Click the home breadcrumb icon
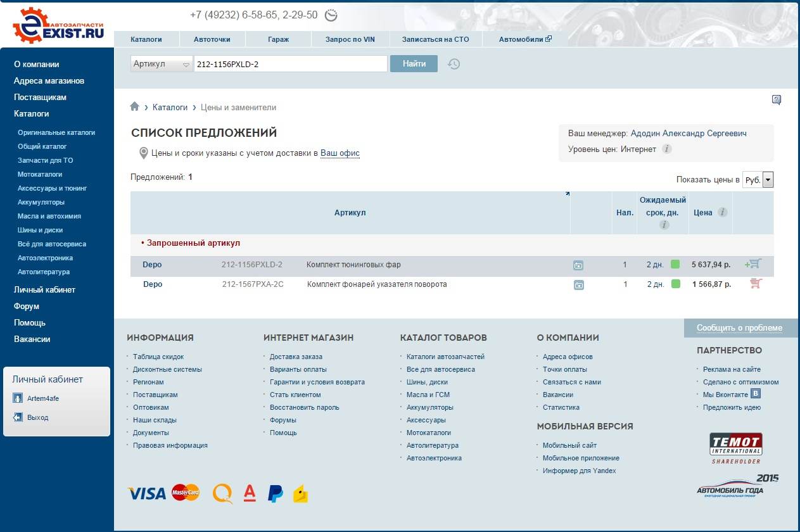 [134, 107]
